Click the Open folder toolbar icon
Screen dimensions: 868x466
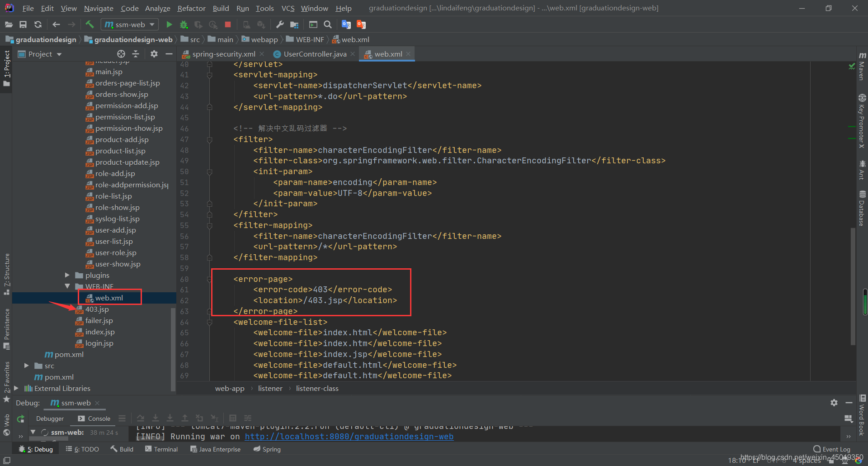9,24
